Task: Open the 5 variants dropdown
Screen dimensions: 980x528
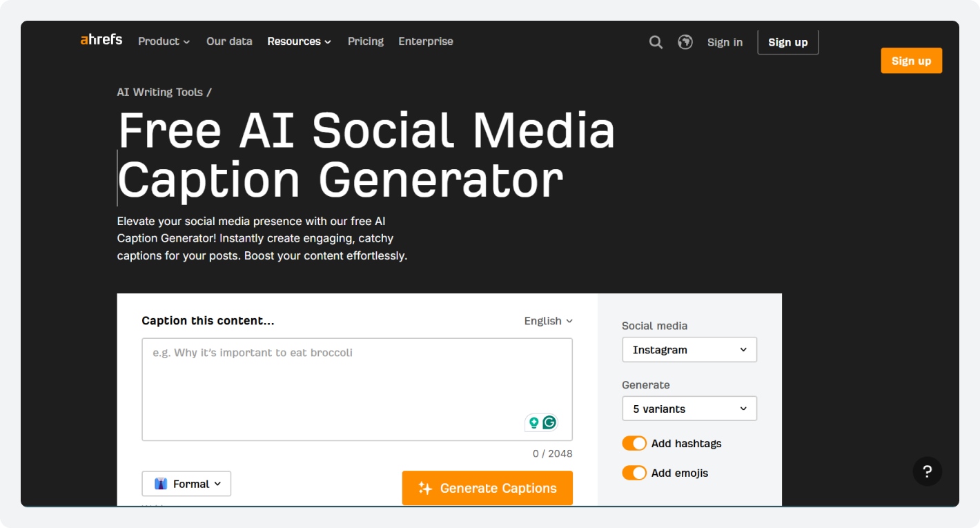Action: (x=689, y=409)
